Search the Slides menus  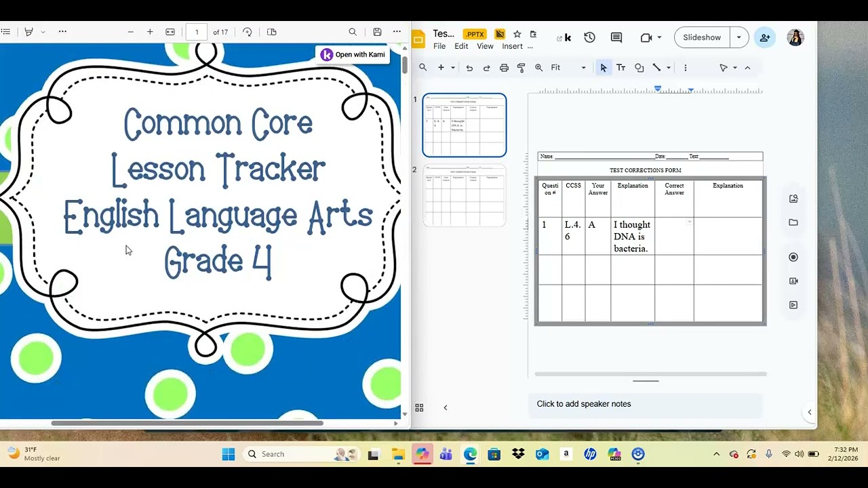pos(422,68)
